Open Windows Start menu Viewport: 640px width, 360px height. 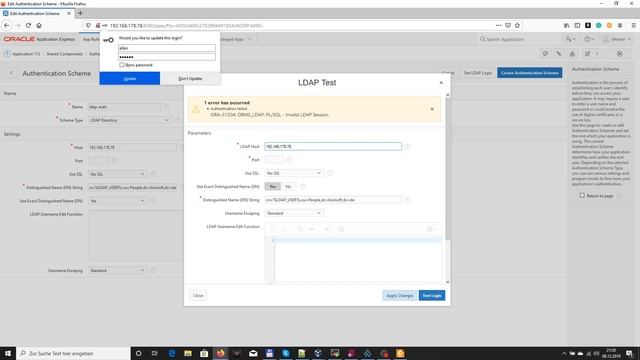pos(8,353)
